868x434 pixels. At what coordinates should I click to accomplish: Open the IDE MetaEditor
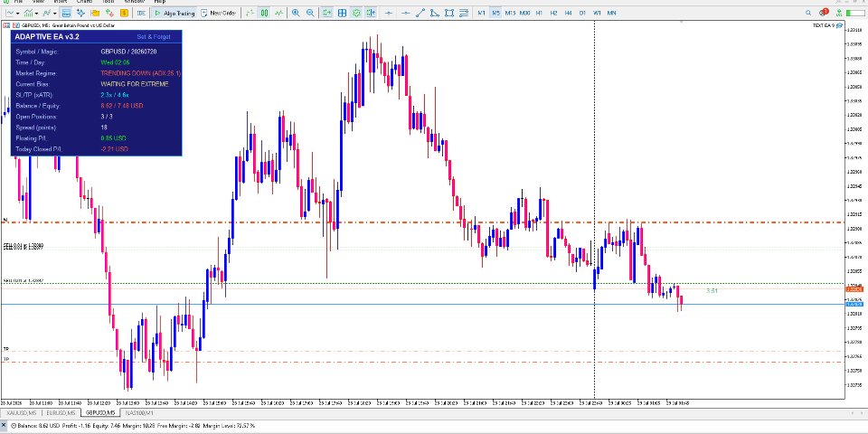point(141,13)
